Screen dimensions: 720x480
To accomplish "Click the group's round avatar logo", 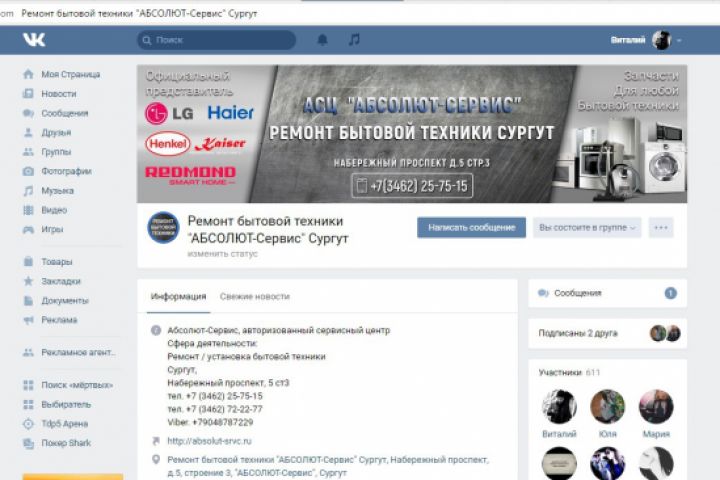I will [163, 227].
